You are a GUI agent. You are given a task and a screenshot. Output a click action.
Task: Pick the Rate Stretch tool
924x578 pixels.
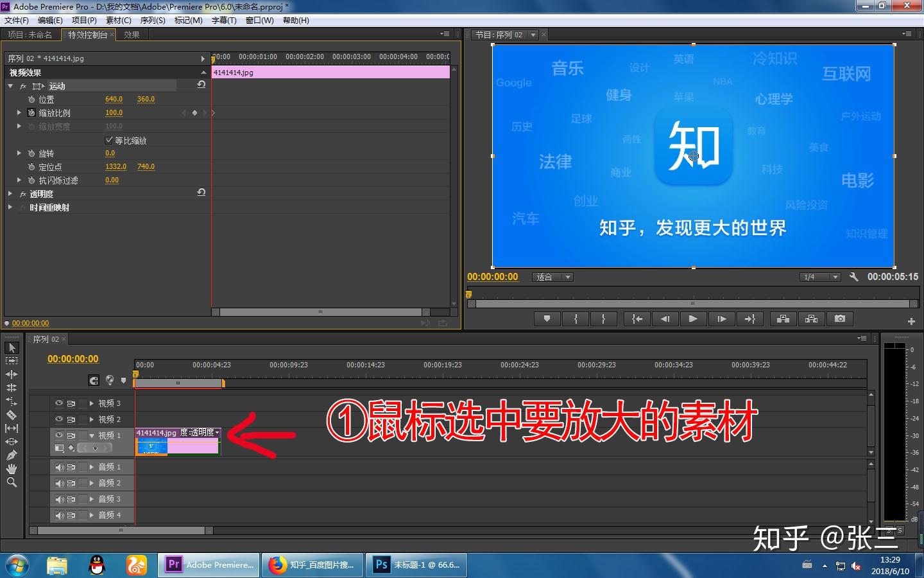click(12, 401)
